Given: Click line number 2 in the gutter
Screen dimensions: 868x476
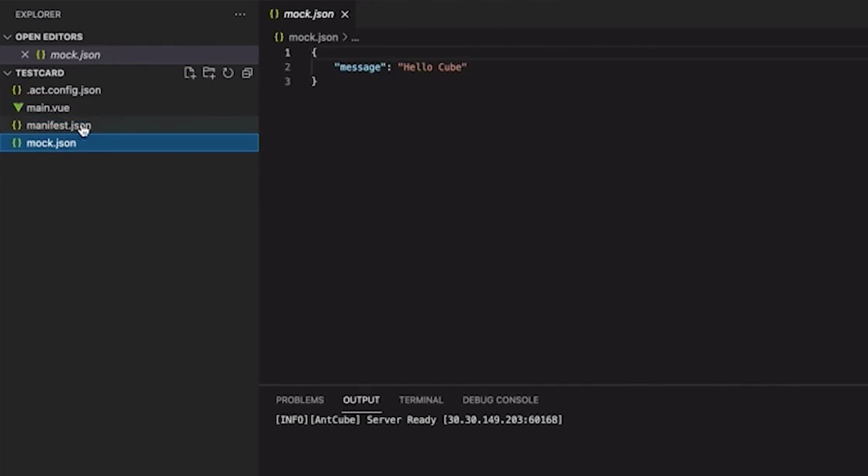Looking at the screenshot, I should (287, 67).
